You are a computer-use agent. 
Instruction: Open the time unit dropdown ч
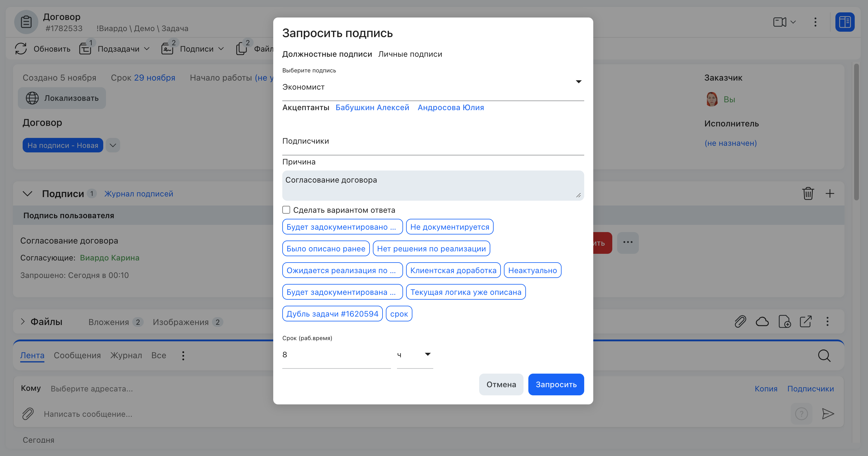pos(415,355)
